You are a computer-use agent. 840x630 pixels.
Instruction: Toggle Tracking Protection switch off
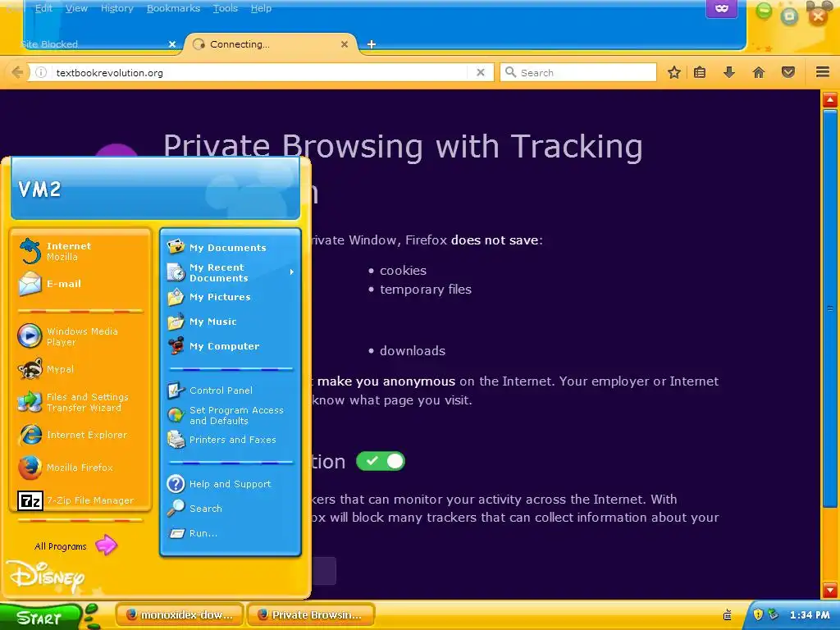pyautogui.click(x=381, y=461)
